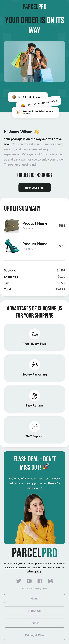
Task: Select the Service menu item
Action: (x=35, y=623)
